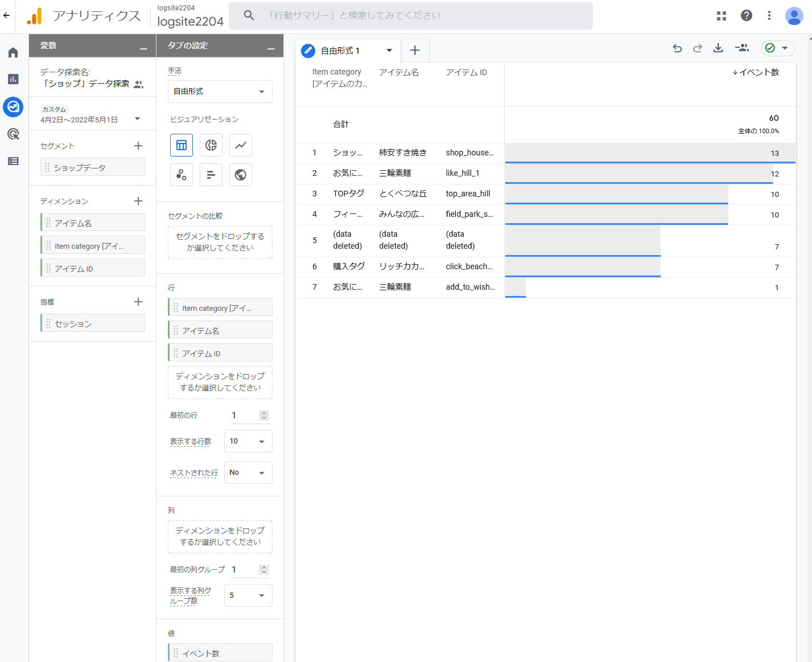Viewport: 812px width, 662px height.
Task: Select the table visualization icon
Action: point(182,145)
